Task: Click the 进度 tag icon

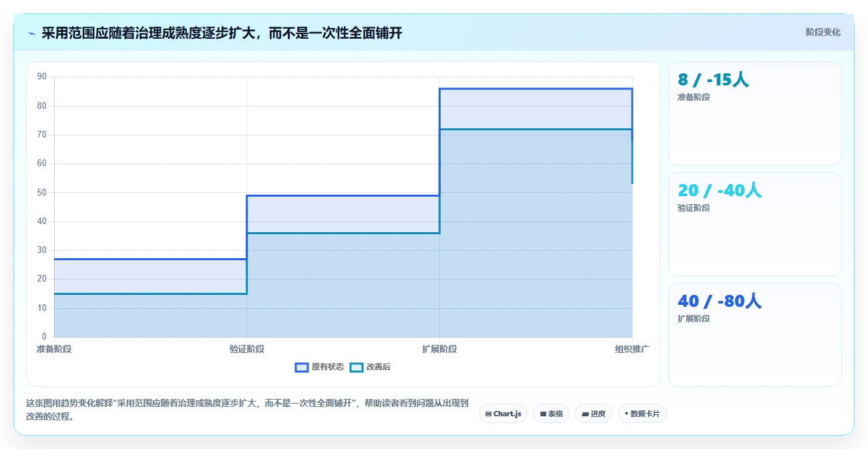Action: coord(585,414)
